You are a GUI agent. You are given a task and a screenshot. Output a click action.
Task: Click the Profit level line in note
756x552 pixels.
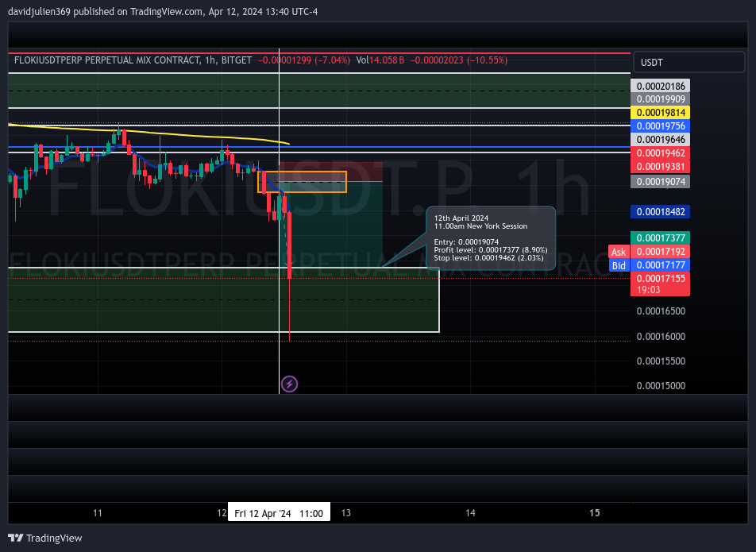490,250
